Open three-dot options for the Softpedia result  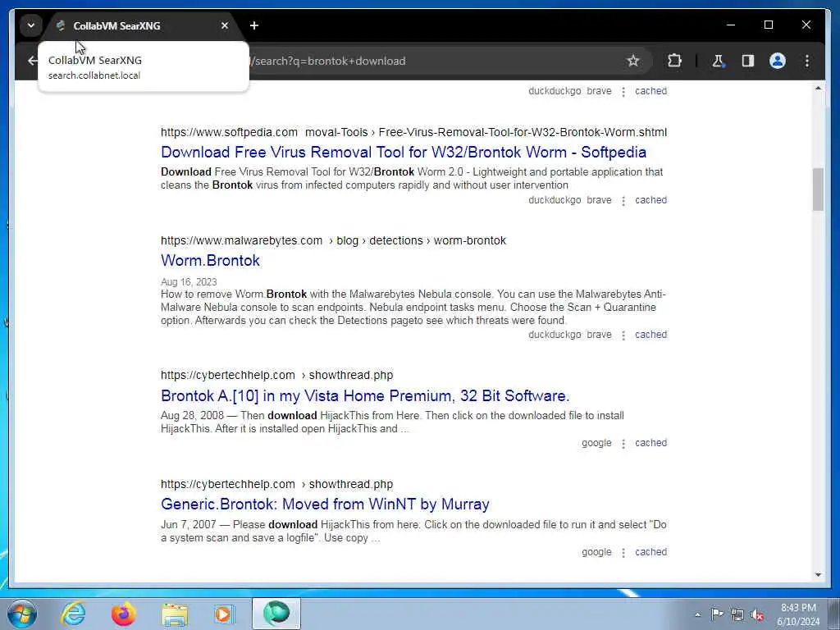623,200
